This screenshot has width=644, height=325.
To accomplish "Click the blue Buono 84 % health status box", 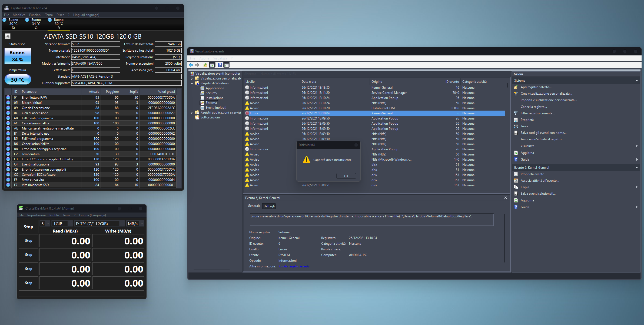I will (x=18, y=56).
